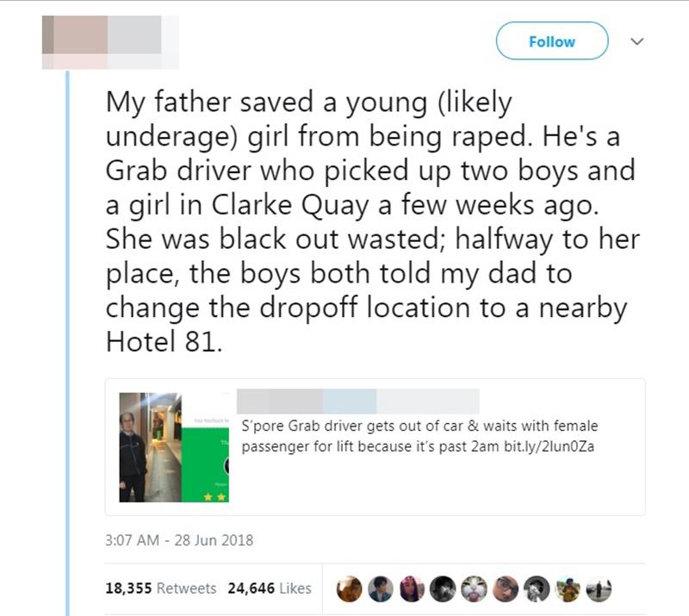Click the white cat liker avatar
The image size is (689, 616).
(x=473, y=589)
